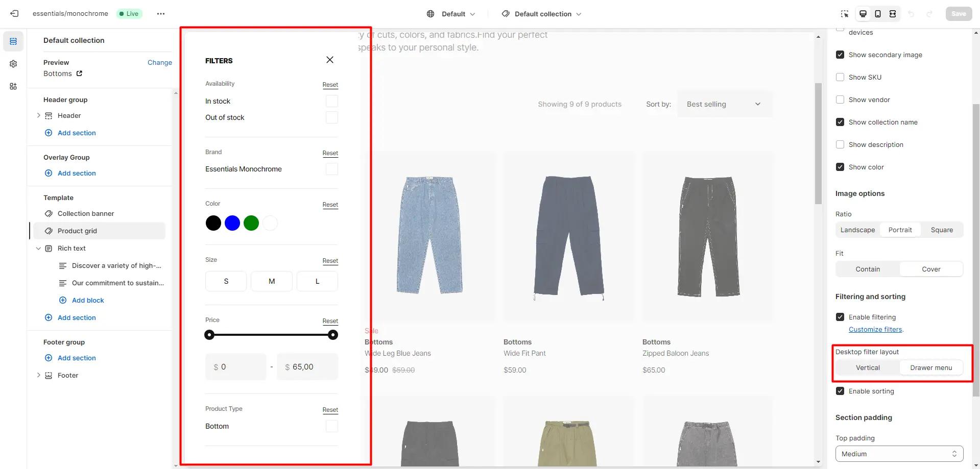Open the Top padding Medium dropdown
The image size is (980, 469).
pos(899,454)
